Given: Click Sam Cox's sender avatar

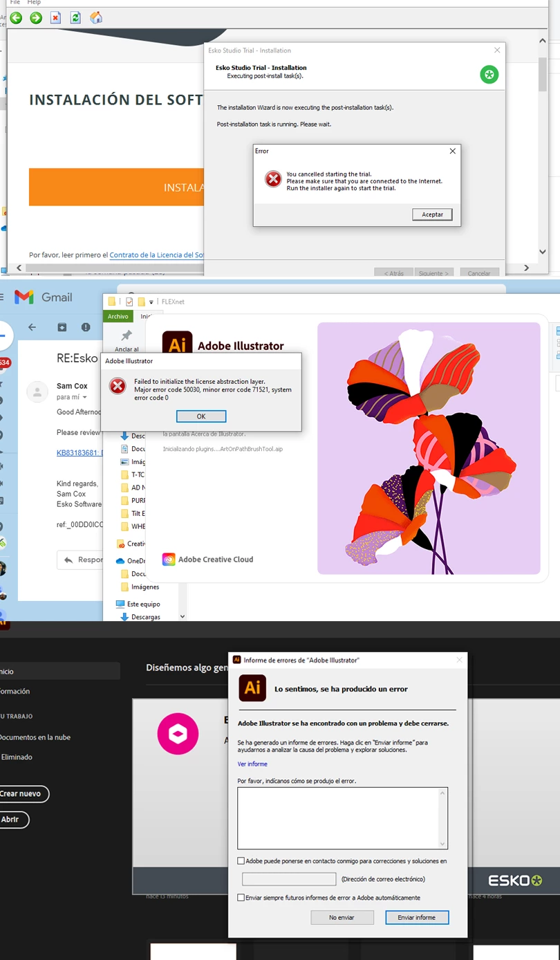Looking at the screenshot, I should pos(37,392).
